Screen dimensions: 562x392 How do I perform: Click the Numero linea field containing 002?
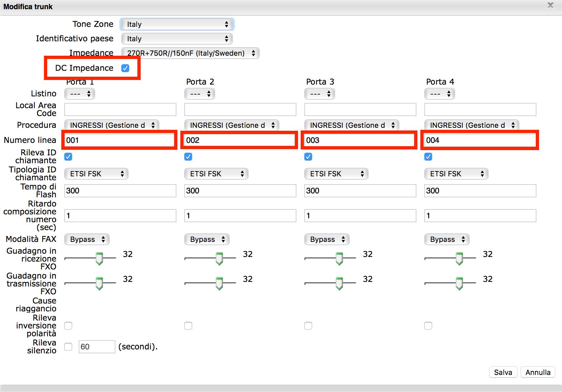pos(240,140)
